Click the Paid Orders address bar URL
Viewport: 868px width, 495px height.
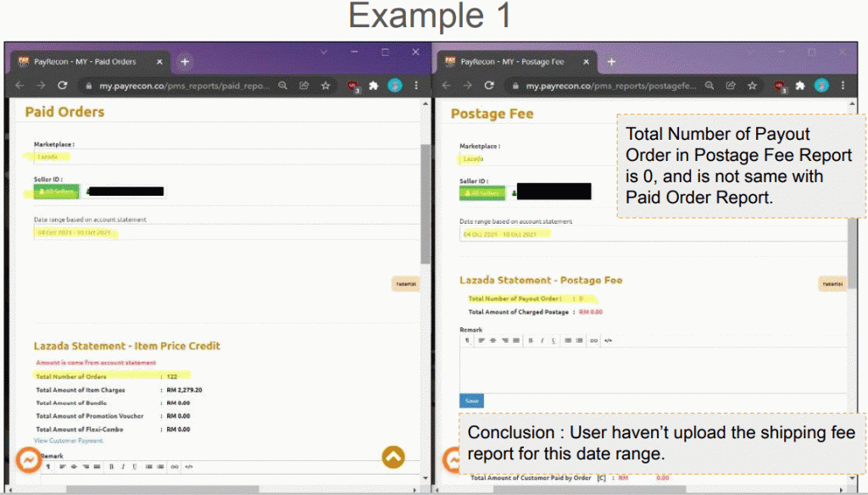pos(184,86)
